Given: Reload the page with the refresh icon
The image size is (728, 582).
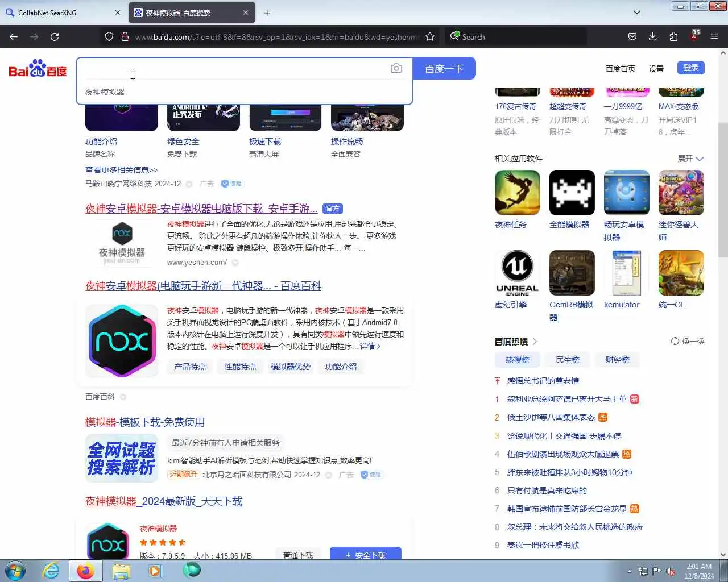Looking at the screenshot, I should (x=55, y=36).
